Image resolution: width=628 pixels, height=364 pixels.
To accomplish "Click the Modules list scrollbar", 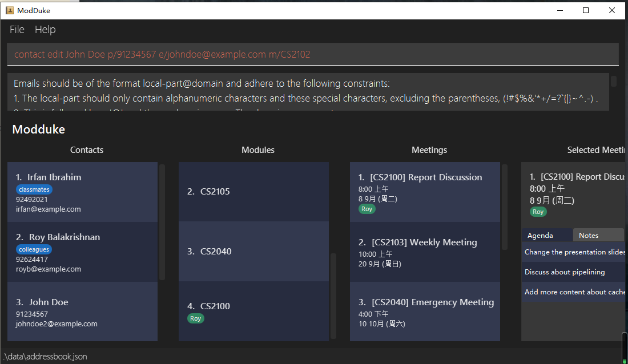I will click(333, 296).
